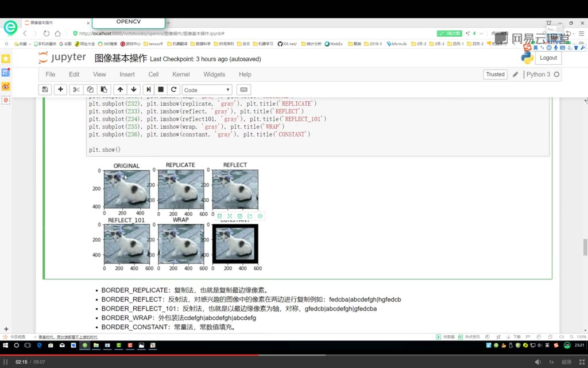
Task: Move the selected cell down
Action: click(x=134, y=90)
